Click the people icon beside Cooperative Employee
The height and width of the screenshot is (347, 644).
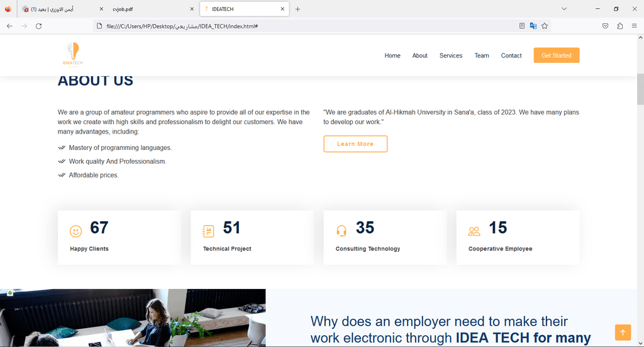(474, 232)
